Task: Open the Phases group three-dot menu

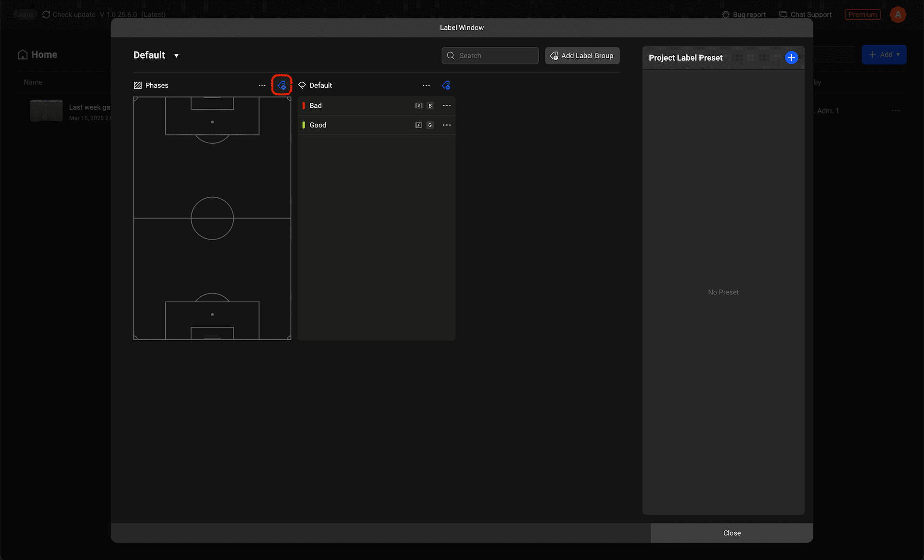Action: 262,86
